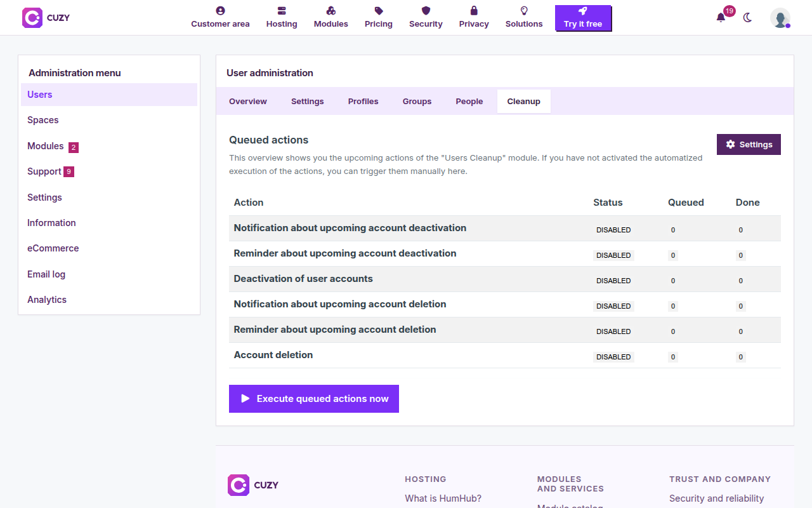Switch to the Overview tab

[248, 102]
